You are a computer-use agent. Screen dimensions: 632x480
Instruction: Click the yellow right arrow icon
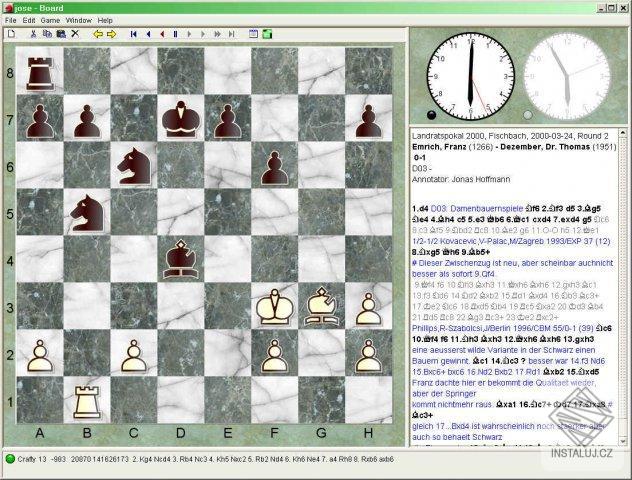click(112, 34)
